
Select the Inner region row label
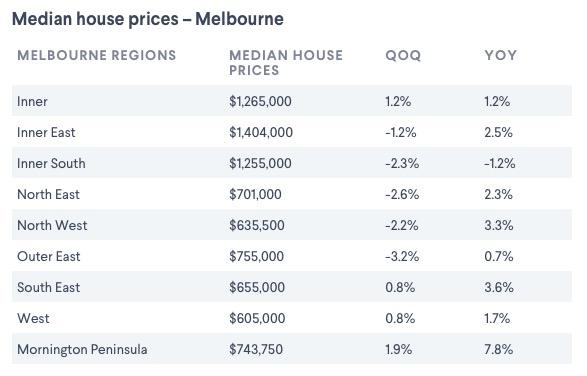[32, 101]
